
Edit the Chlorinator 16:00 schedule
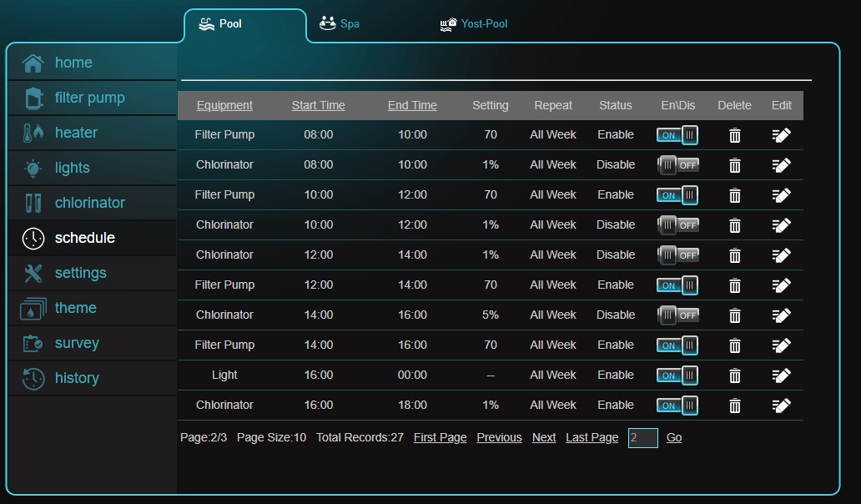click(782, 406)
